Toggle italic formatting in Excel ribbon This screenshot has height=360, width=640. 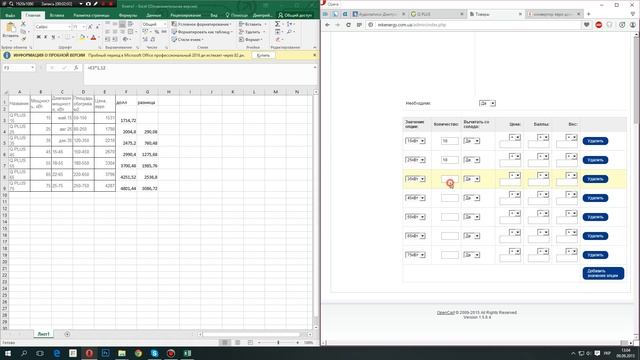click(46, 37)
